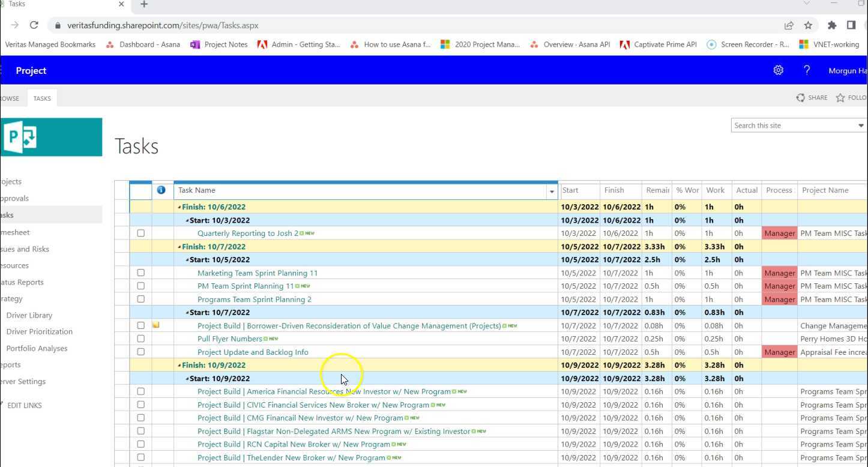Click the info indicator column header icon
868x467 pixels.
[x=161, y=190]
